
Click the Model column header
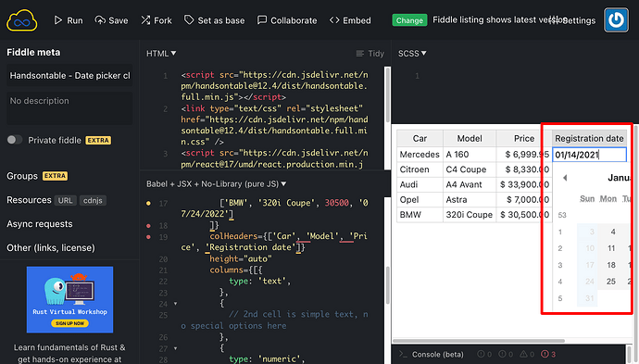pyautogui.click(x=470, y=139)
